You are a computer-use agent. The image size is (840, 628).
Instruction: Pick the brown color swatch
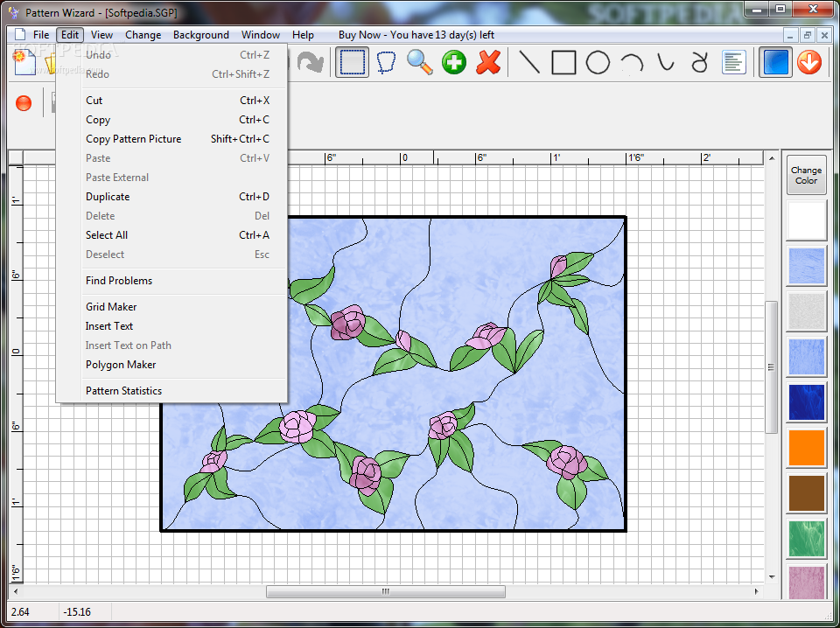tap(806, 493)
